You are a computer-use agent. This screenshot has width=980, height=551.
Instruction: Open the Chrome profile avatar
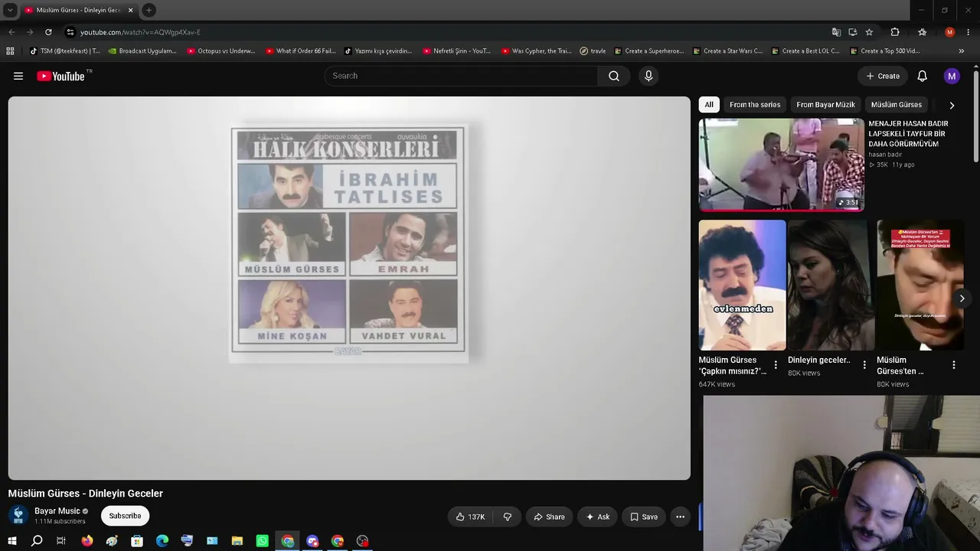(x=950, y=32)
